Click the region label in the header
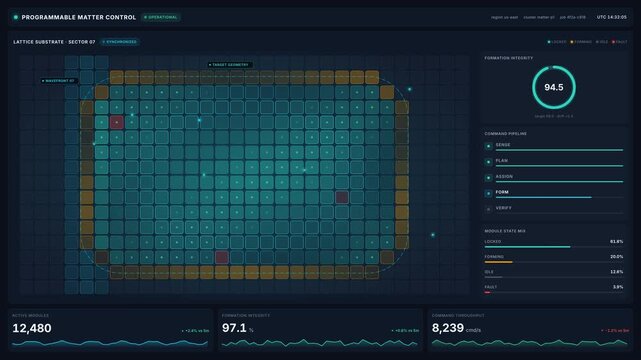Viewport: 641px width, 360px height. coord(504,17)
